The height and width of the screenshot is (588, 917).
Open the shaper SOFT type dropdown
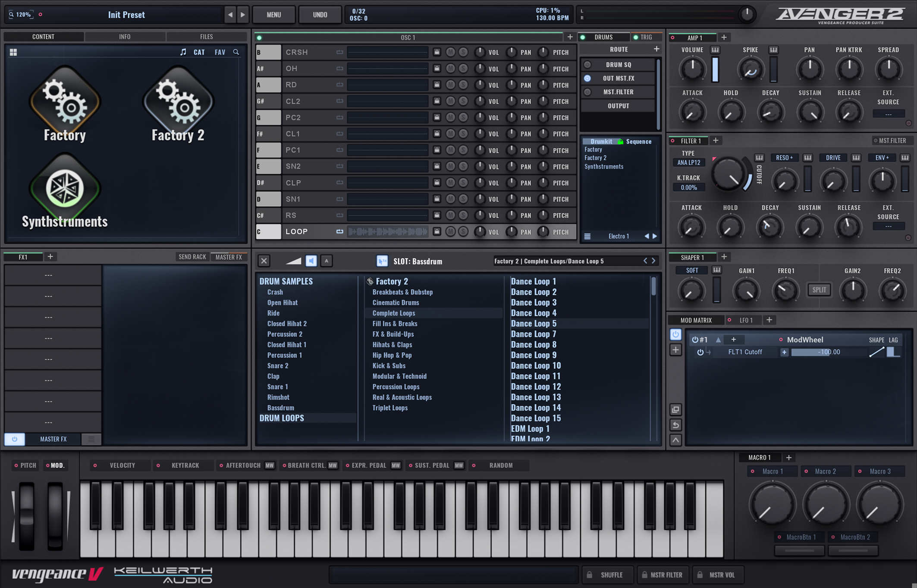(x=692, y=270)
